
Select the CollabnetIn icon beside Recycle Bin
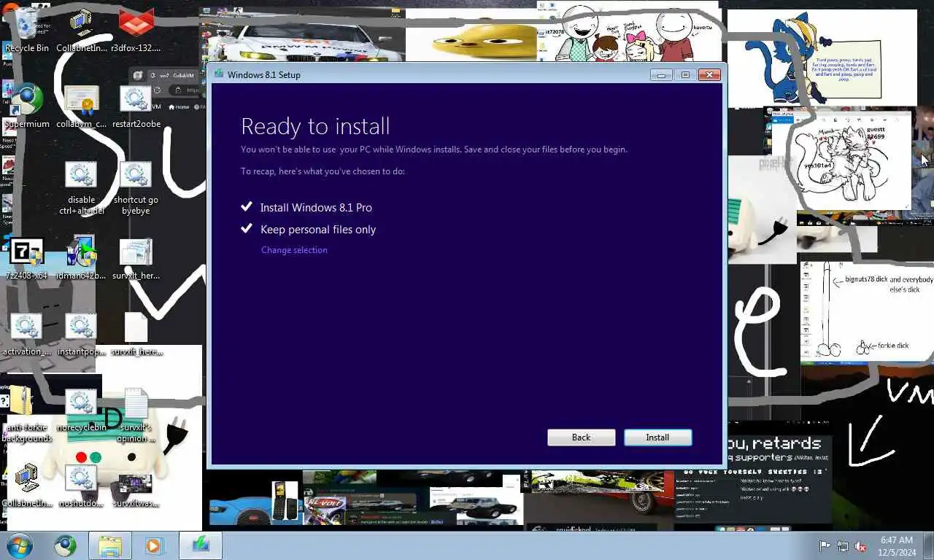(x=81, y=31)
